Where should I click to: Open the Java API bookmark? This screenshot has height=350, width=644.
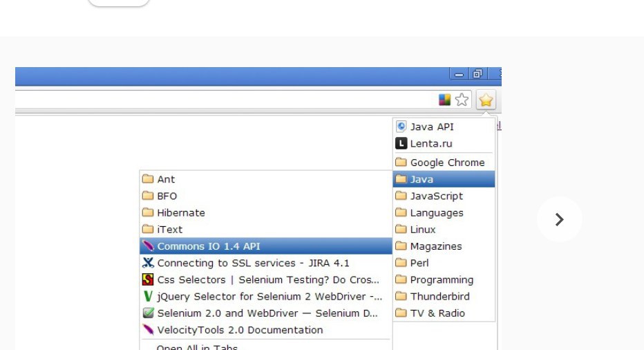click(444, 127)
